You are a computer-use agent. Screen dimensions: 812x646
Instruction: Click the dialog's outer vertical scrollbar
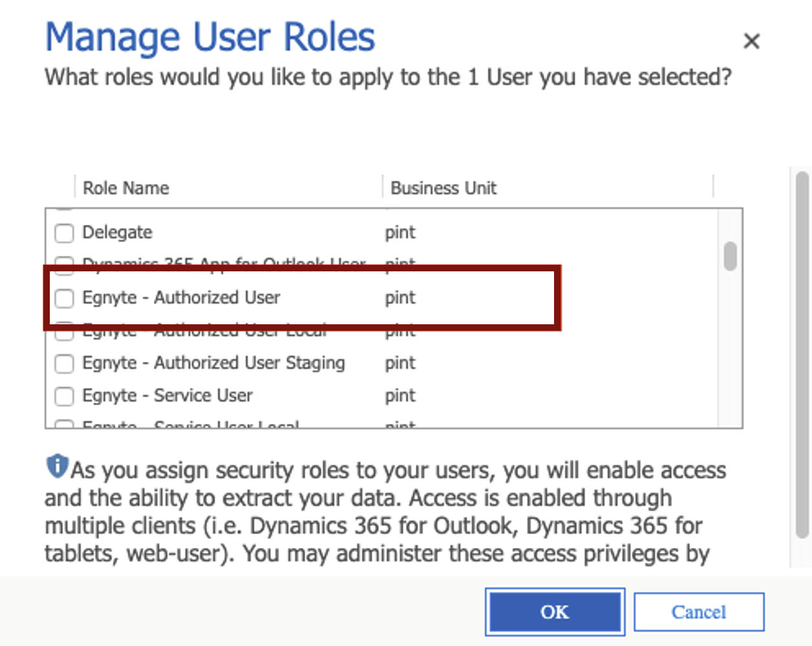point(802,355)
